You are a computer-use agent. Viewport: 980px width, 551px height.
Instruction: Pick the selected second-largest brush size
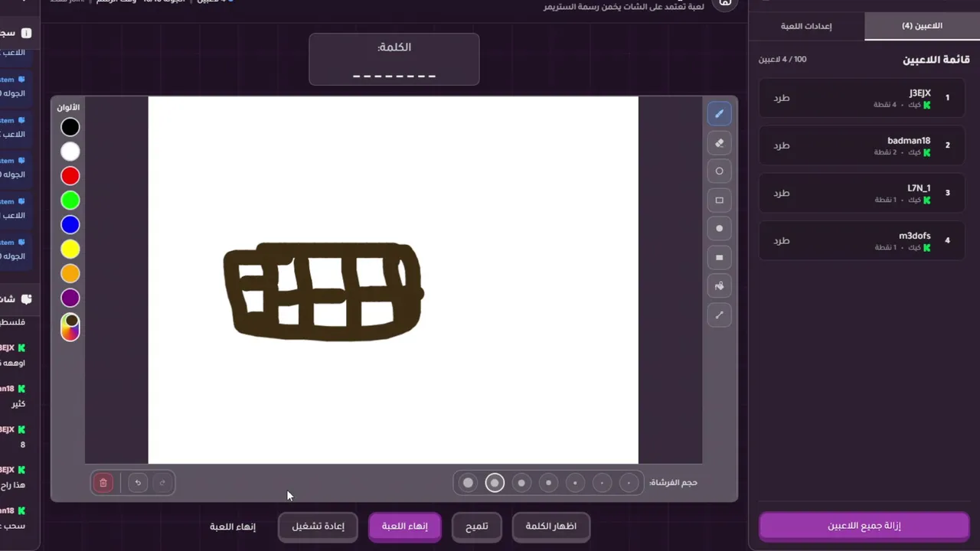pos(495,483)
